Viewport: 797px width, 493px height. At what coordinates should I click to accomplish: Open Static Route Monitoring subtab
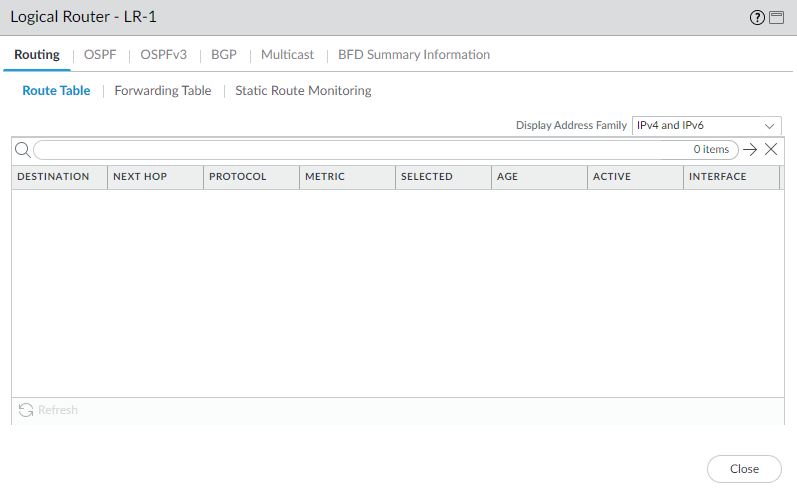point(303,91)
